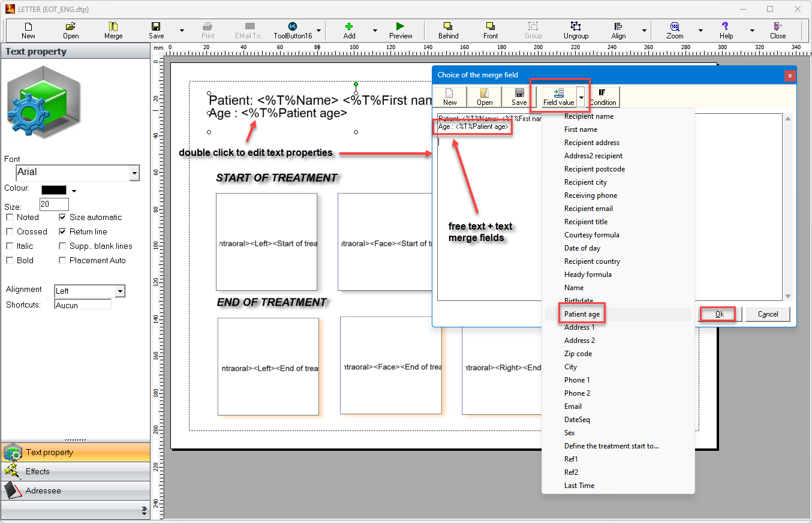Click the Cancel button in dialog

(x=768, y=314)
